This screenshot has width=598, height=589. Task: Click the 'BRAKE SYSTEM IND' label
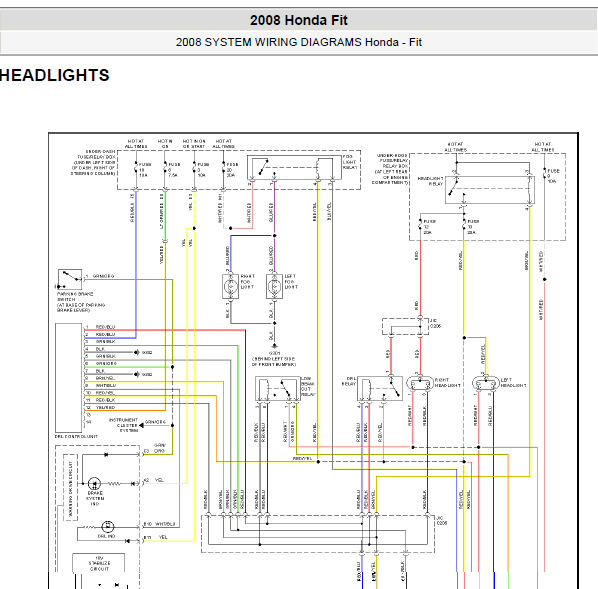pyautogui.click(x=95, y=498)
